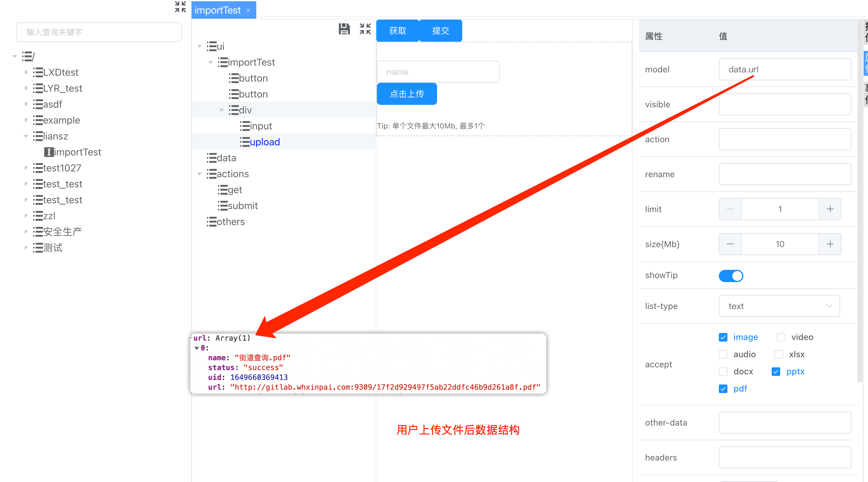This screenshot has height=482, width=868.
Task: Select the first button tree node
Action: coord(253,78)
